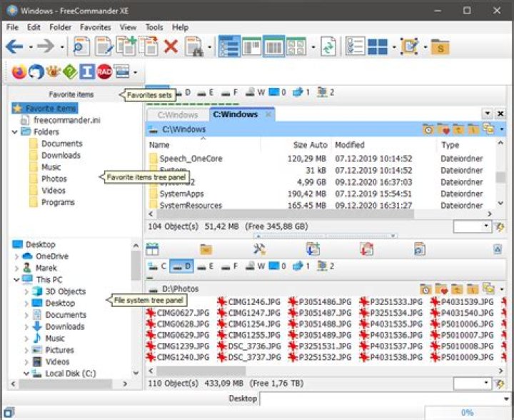This screenshot has width=514, height=420.
Task: Select Marek in the file system tree
Action: (x=40, y=268)
